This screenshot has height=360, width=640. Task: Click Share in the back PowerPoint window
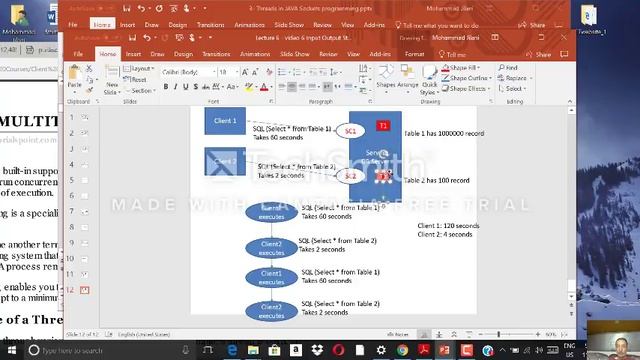point(532,25)
